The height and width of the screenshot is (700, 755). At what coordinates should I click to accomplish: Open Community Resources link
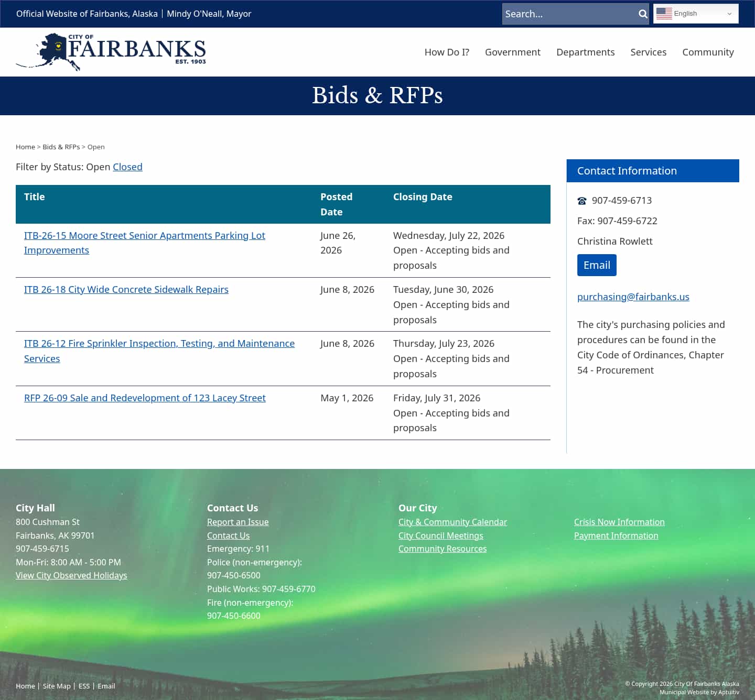point(443,549)
